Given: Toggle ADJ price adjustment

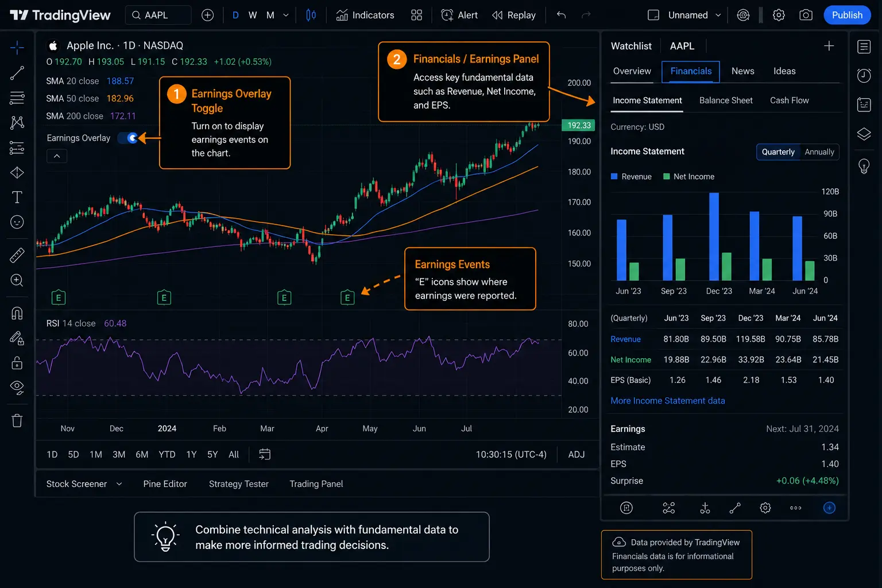Looking at the screenshot, I should 577,454.
